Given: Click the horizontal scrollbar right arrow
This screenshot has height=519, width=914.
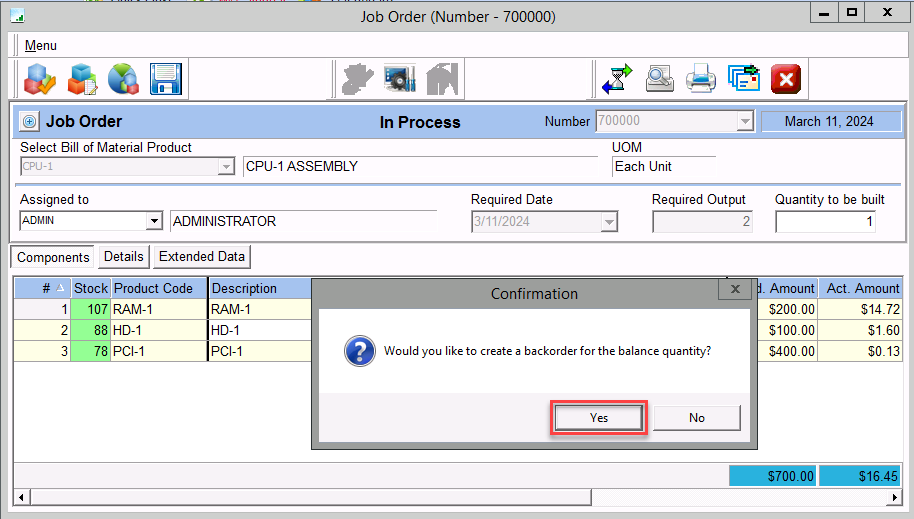Looking at the screenshot, I should click(894, 497).
